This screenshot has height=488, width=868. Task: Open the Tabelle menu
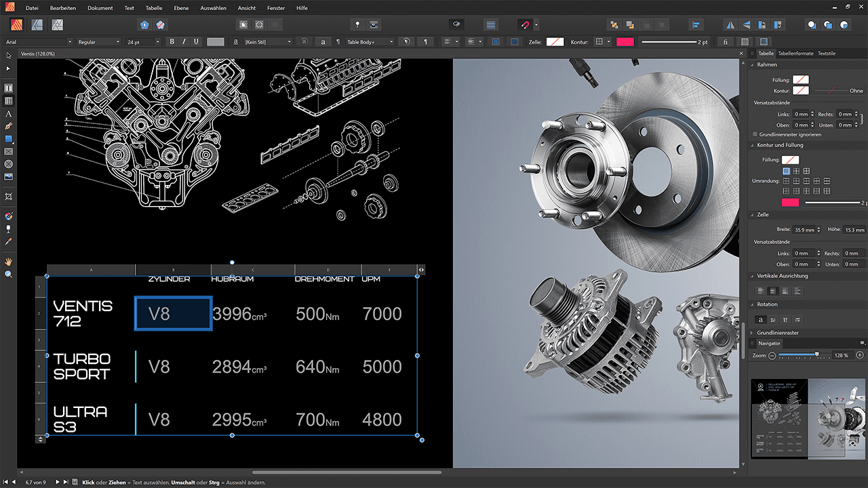coord(154,8)
